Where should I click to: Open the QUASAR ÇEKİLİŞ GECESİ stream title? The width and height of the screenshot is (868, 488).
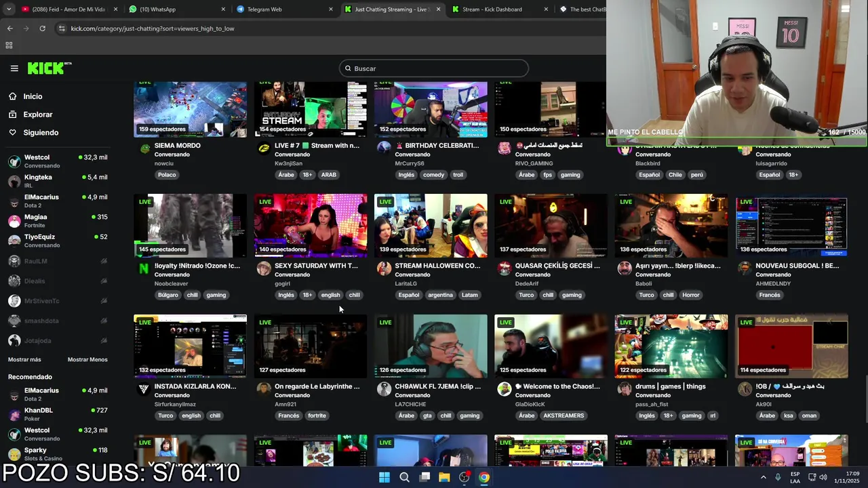tap(557, 266)
